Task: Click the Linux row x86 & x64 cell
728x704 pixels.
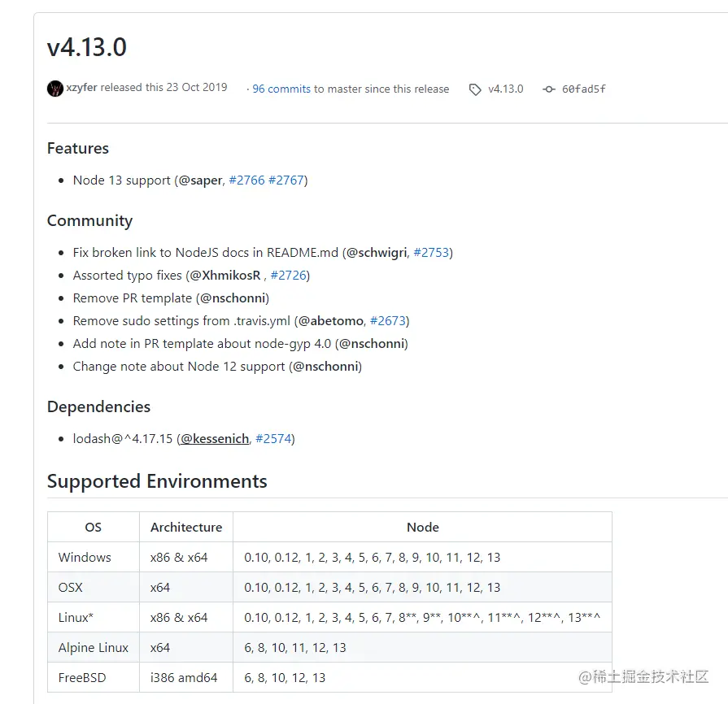Action: click(186, 617)
